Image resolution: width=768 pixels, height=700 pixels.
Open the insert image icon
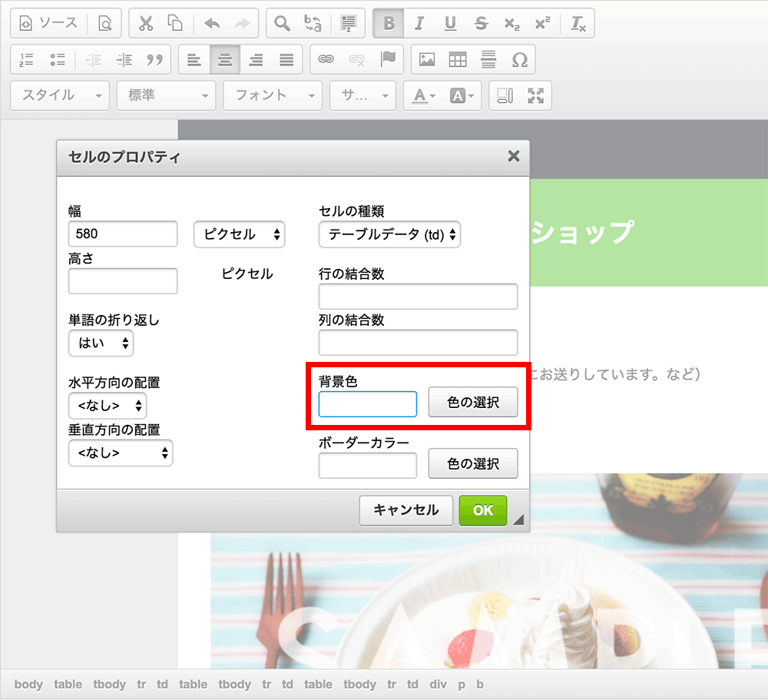(x=427, y=59)
